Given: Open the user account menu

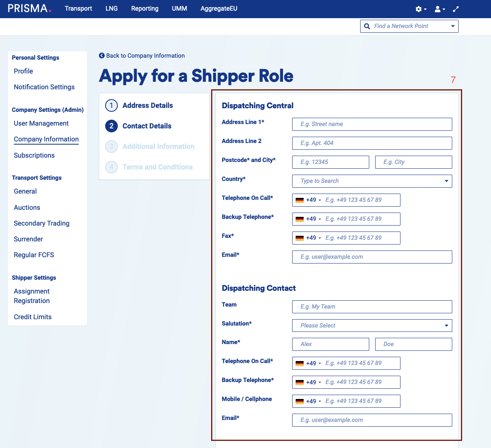Looking at the screenshot, I should (440, 9).
